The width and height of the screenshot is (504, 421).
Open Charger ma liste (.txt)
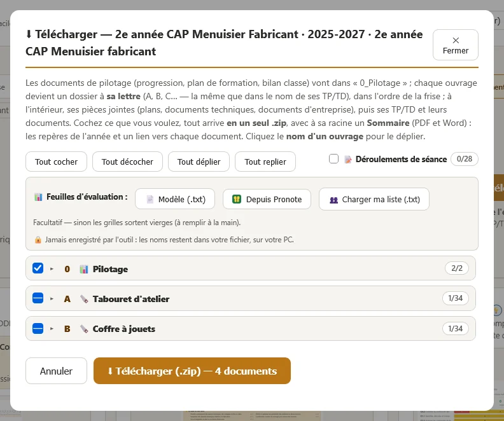tap(374, 199)
